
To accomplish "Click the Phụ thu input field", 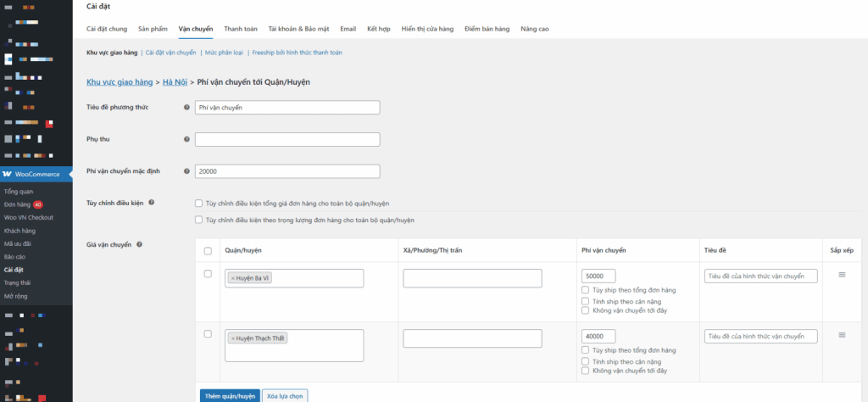I will coord(287,139).
